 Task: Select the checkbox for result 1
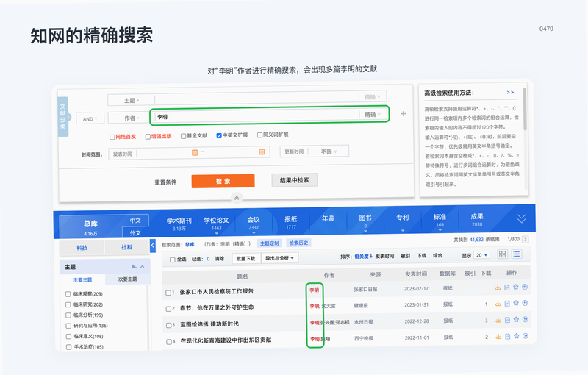tap(168, 293)
